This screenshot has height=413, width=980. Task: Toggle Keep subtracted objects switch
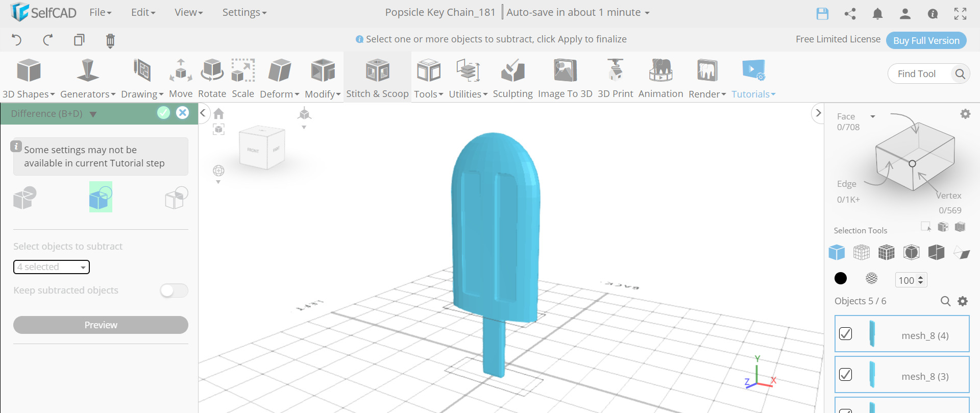coord(174,290)
